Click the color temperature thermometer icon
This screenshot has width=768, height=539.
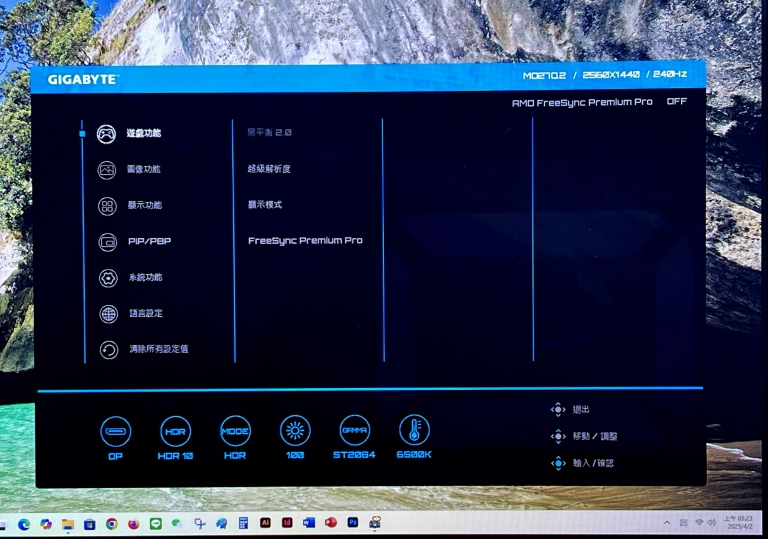pyautogui.click(x=414, y=430)
